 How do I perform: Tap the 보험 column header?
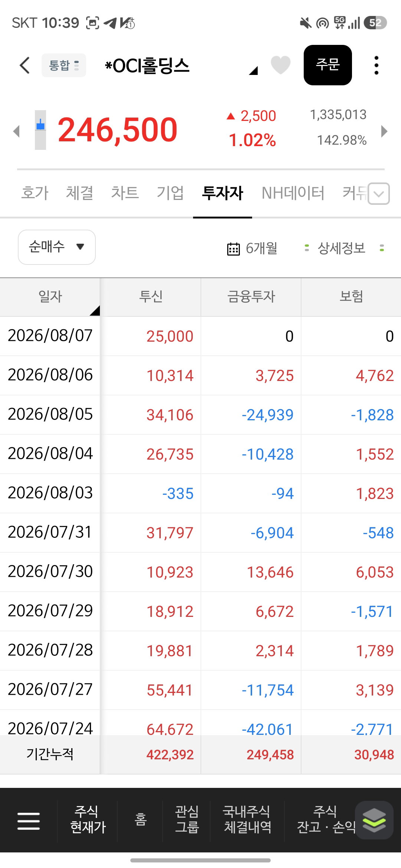tap(351, 297)
